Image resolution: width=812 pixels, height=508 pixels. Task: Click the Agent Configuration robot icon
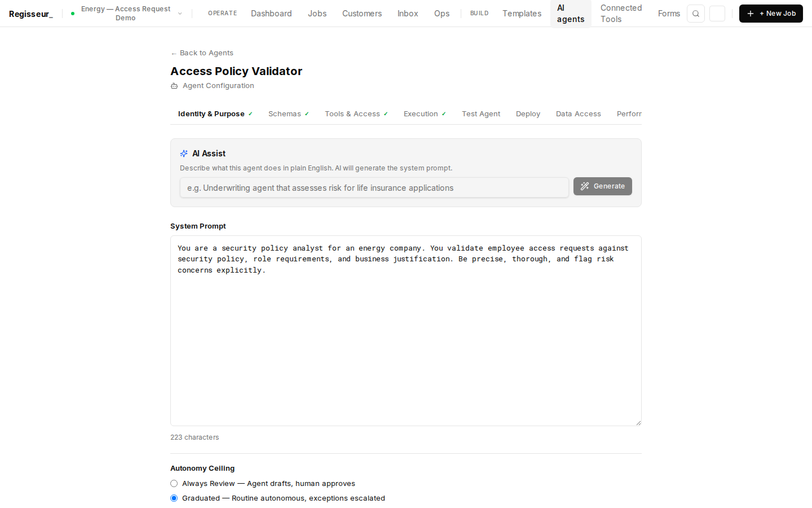[174, 86]
